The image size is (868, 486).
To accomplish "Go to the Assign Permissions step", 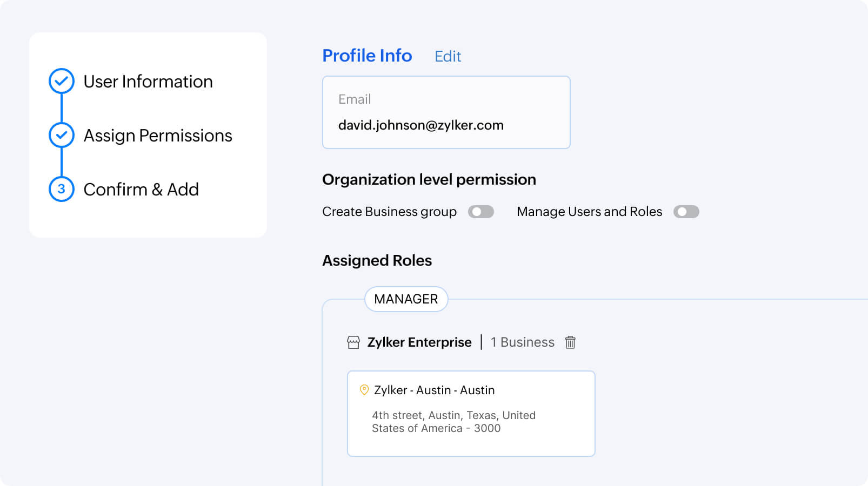I will pyautogui.click(x=158, y=136).
